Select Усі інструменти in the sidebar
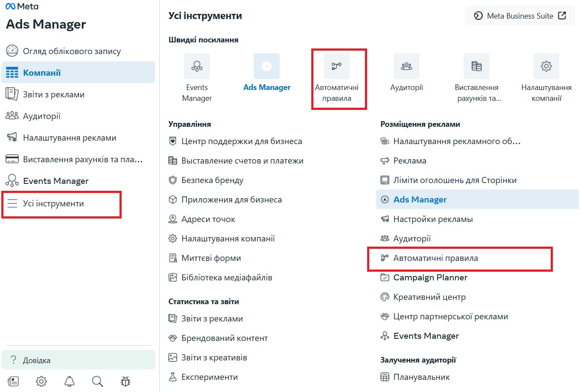Image resolution: width=581 pixels, height=392 pixels. pos(61,204)
